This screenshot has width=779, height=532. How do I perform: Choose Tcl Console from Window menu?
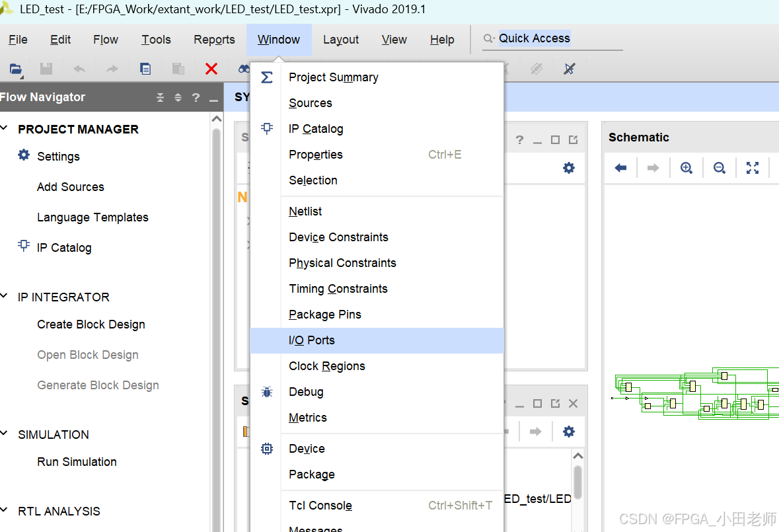(377, 505)
